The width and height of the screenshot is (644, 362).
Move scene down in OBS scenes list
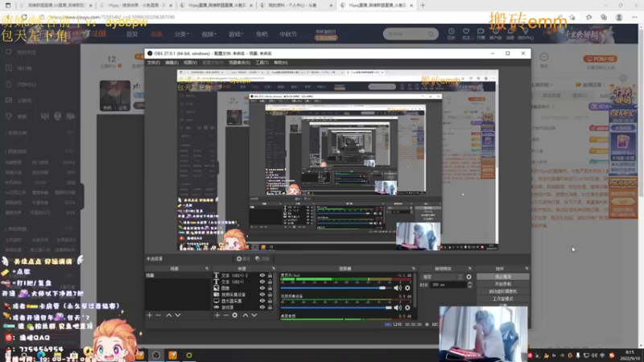pos(178,315)
